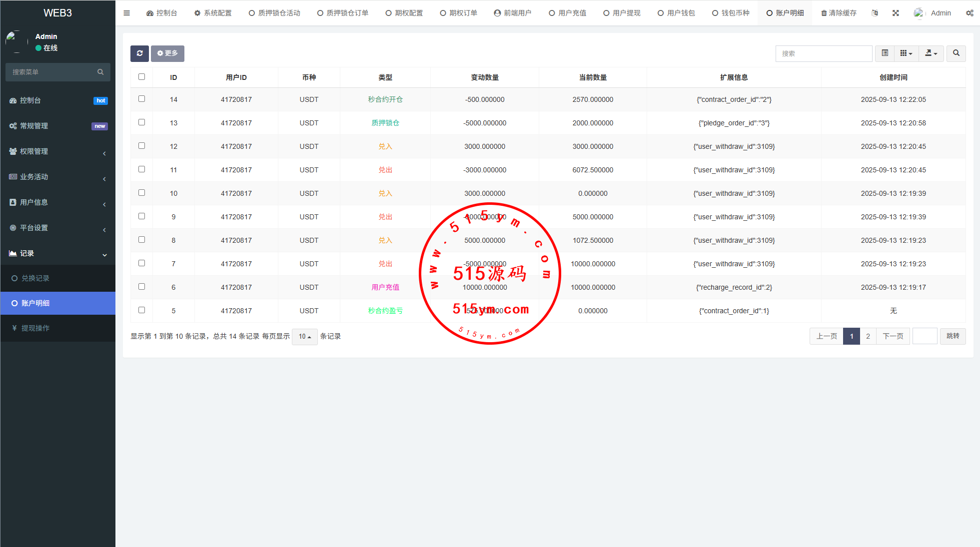This screenshot has width=980, height=547.
Task: Toggle the table card view icon
Action: point(885,53)
